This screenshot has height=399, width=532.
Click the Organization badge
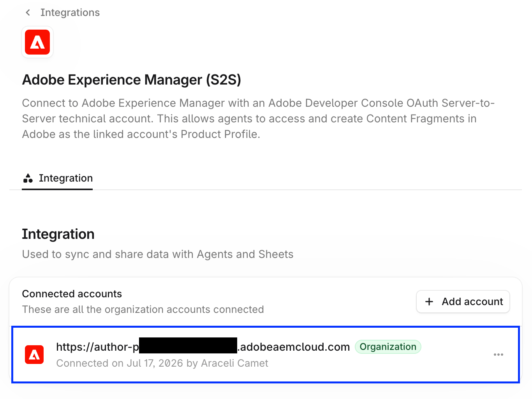tap(388, 347)
